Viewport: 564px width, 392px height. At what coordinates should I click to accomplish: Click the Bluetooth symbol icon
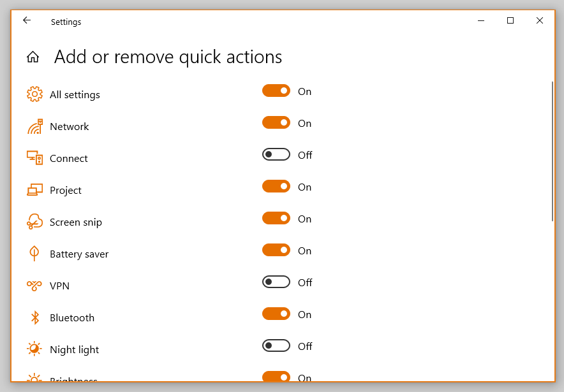(x=35, y=317)
